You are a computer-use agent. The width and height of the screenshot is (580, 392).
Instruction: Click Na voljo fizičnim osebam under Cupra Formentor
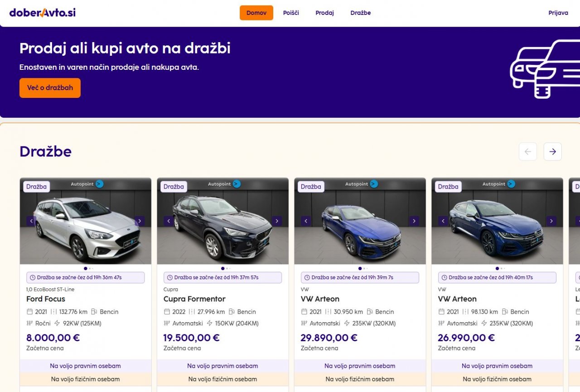223,379
